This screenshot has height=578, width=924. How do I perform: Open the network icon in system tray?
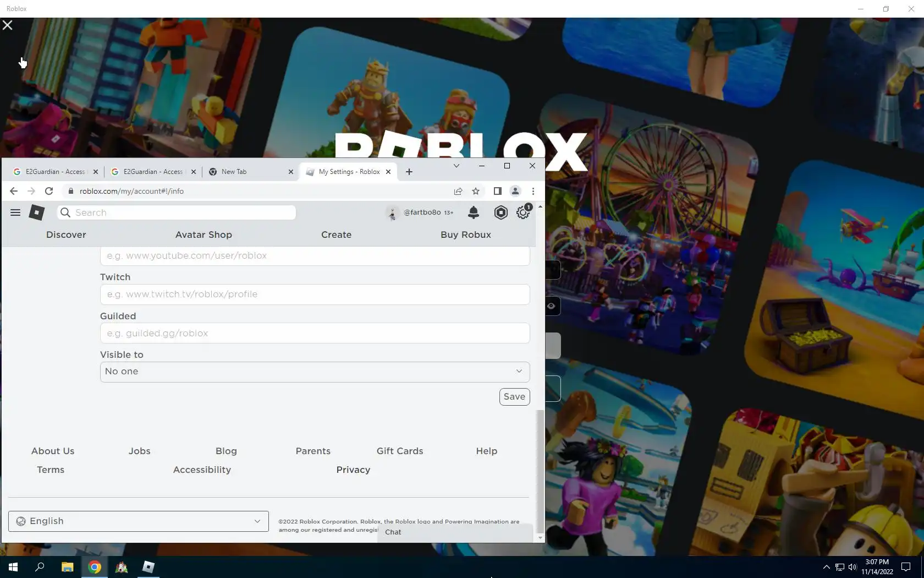[840, 567]
